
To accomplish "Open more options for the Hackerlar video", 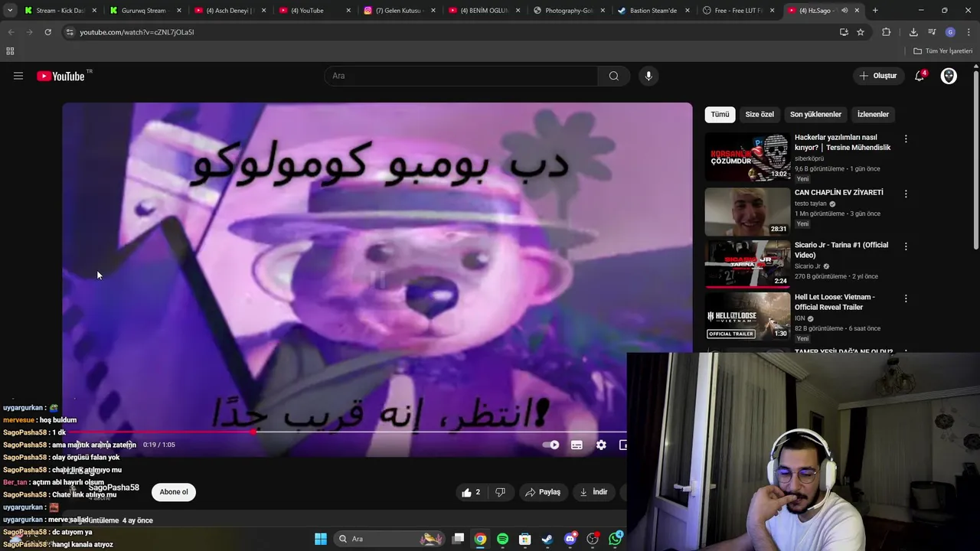I will 906,139.
